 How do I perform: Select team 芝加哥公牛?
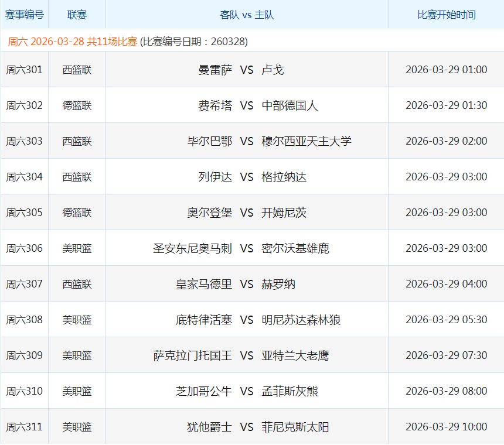pyautogui.click(x=204, y=391)
